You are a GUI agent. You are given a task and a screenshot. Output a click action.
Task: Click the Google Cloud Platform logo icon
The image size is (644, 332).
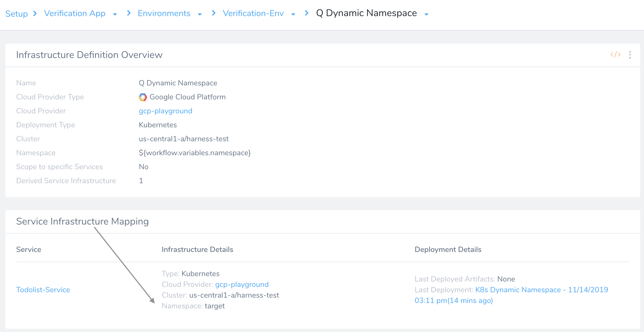click(143, 97)
